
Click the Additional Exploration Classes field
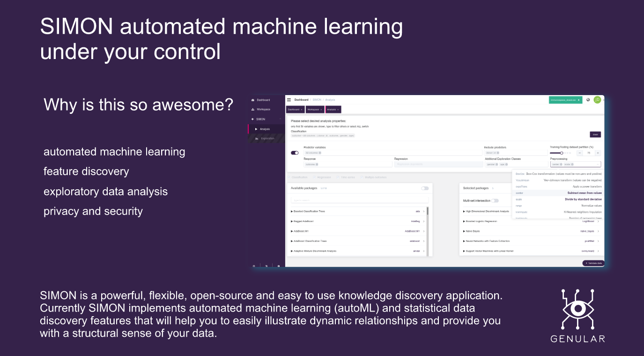pyautogui.click(x=516, y=164)
